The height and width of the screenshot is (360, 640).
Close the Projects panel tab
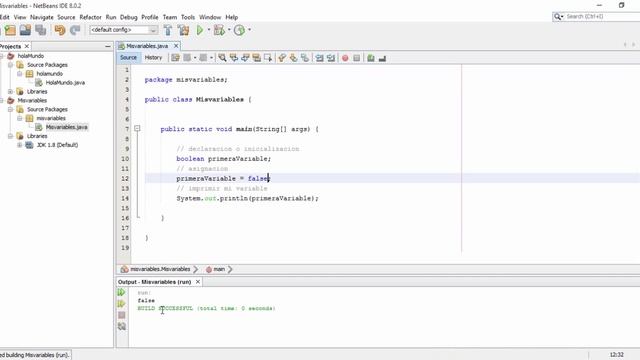tap(27, 47)
